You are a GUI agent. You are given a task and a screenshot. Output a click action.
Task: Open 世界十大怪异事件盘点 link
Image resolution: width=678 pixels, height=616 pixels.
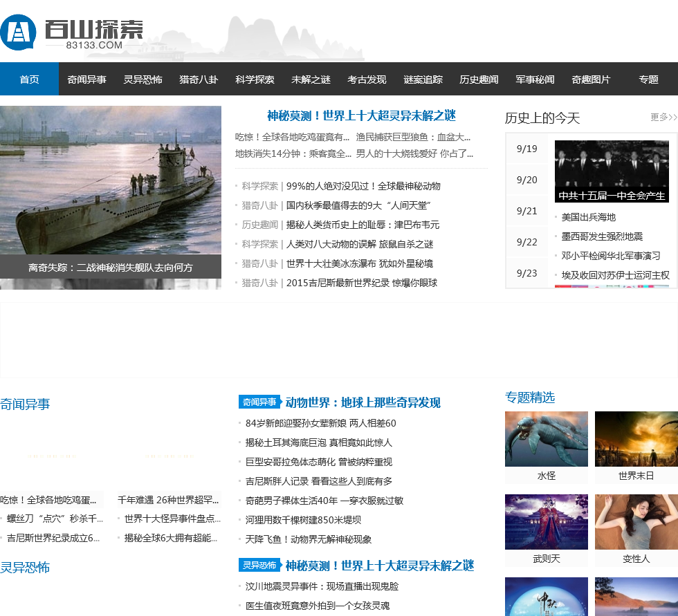172,519
